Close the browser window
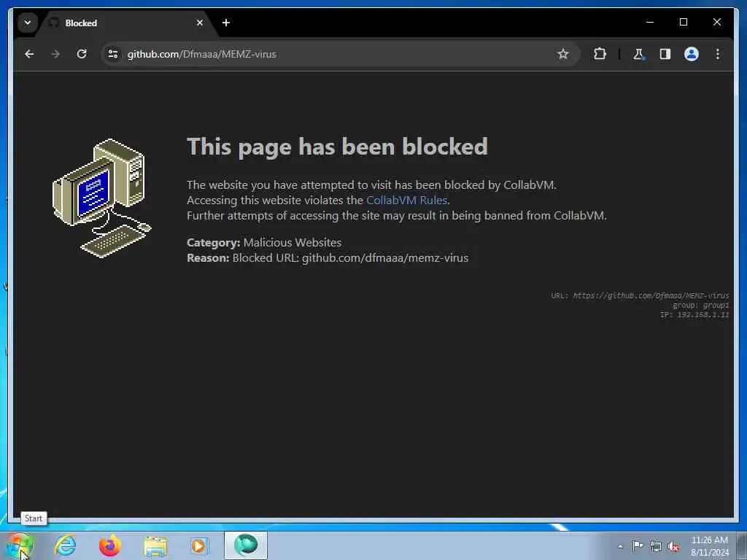 point(716,22)
